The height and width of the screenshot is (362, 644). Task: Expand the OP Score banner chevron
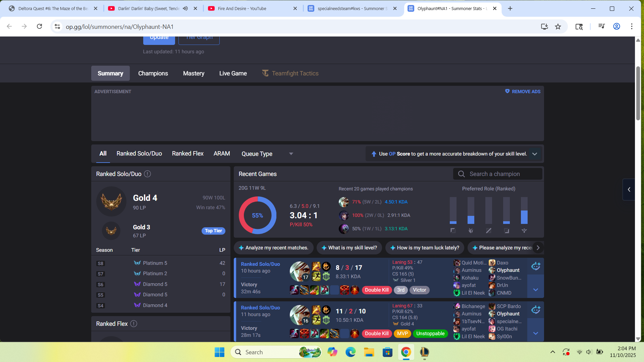pyautogui.click(x=535, y=154)
